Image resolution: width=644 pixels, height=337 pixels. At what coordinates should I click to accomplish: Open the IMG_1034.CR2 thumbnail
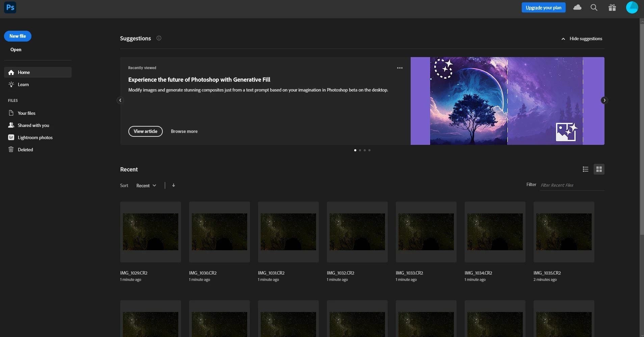495,232
